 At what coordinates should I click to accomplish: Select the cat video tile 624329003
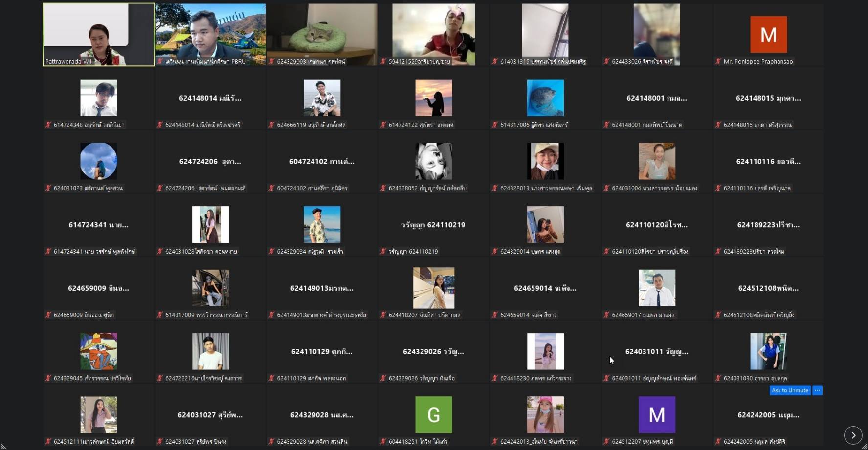coord(322,34)
